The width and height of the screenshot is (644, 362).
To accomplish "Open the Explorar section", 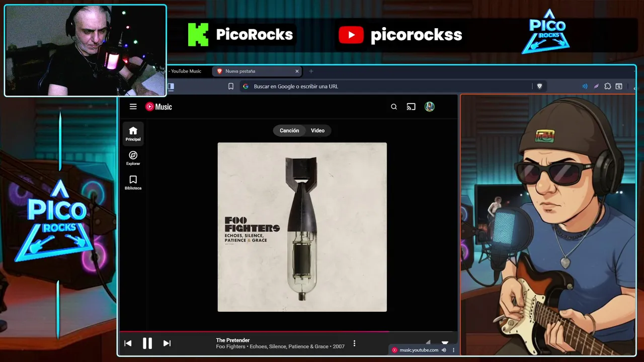I will pyautogui.click(x=133, y=158).
